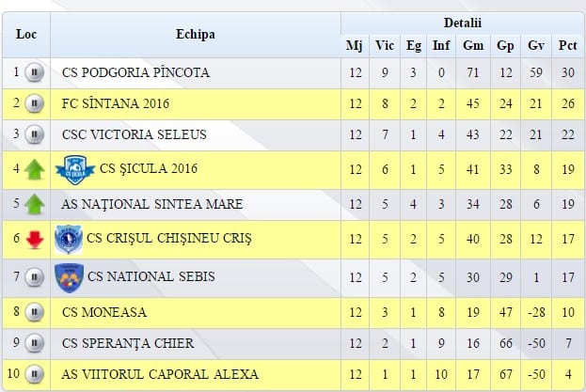Viewport: 586px width, 392px height.
Task: Select the CS Moneasa team name
Action: coord(103,312)
